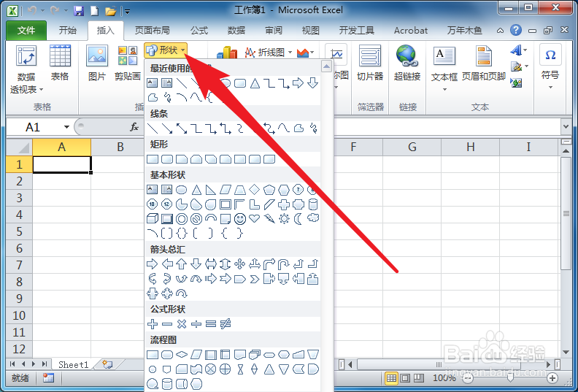578x392 pixels.
Task: Minimize the ribbon caret toggle
Action: (500, 31)
